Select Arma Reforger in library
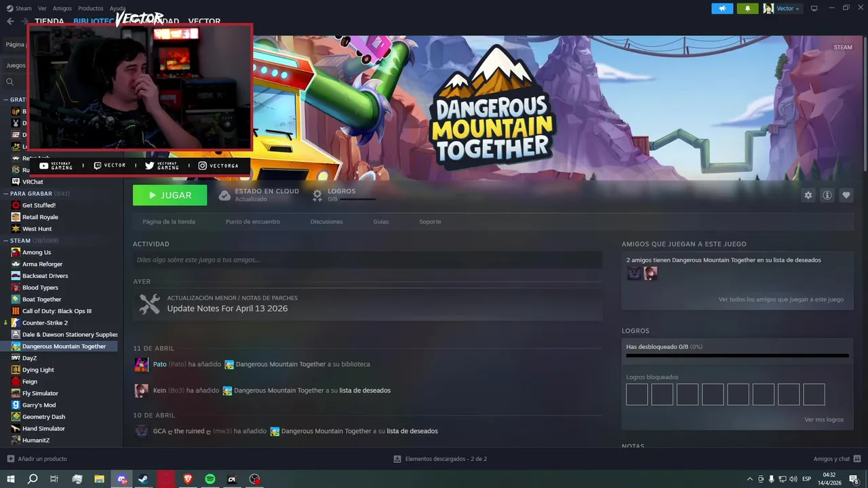The image size is (868, 488). pos(42,264)
